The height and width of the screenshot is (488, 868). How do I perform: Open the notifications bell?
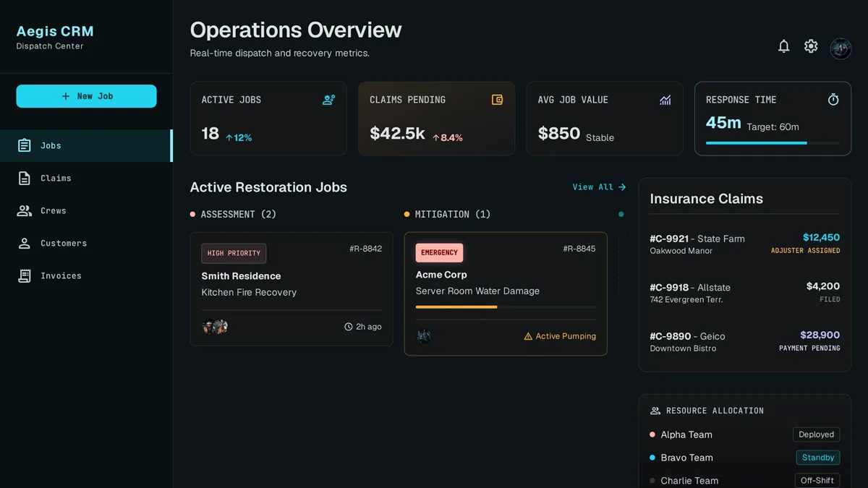(x=783, y=46)
